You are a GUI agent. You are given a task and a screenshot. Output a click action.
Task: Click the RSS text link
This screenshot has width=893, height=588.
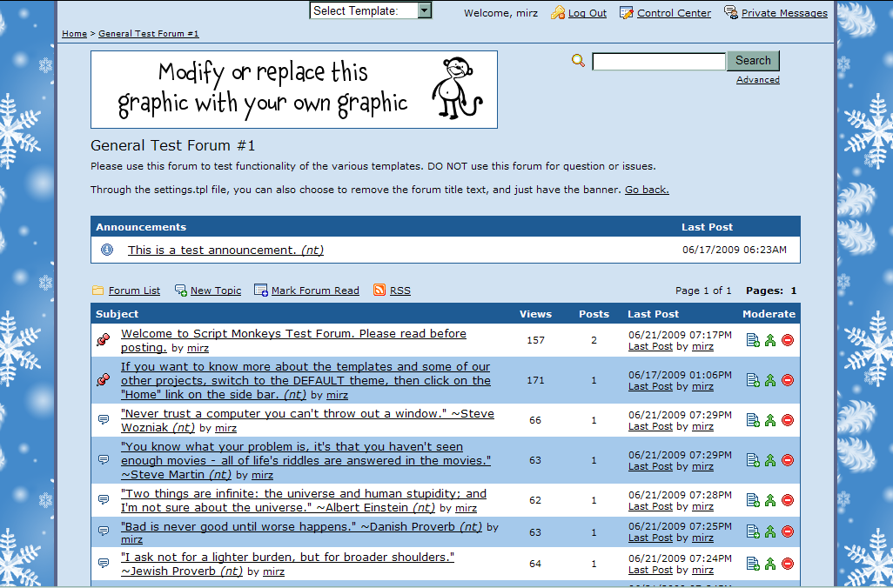pos(399,291)
